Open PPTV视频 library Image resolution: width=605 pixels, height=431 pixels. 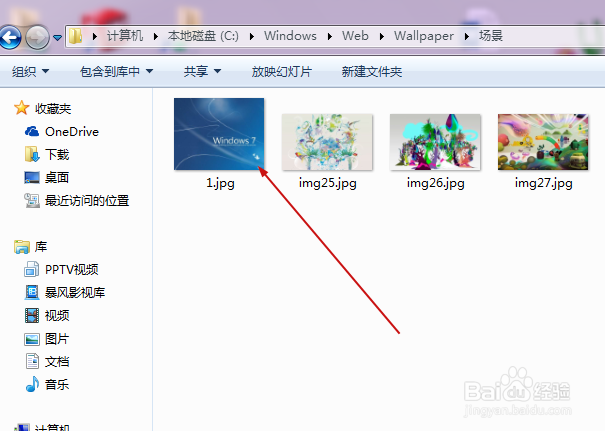click(x=72, y=270)
